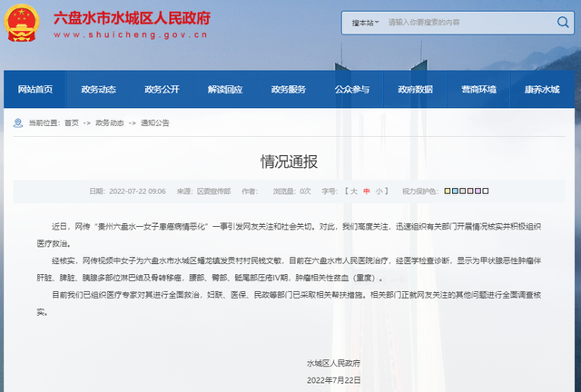Click the signature 水城区人民政府
The image size is (581, 392).
[x=333, y=363]
